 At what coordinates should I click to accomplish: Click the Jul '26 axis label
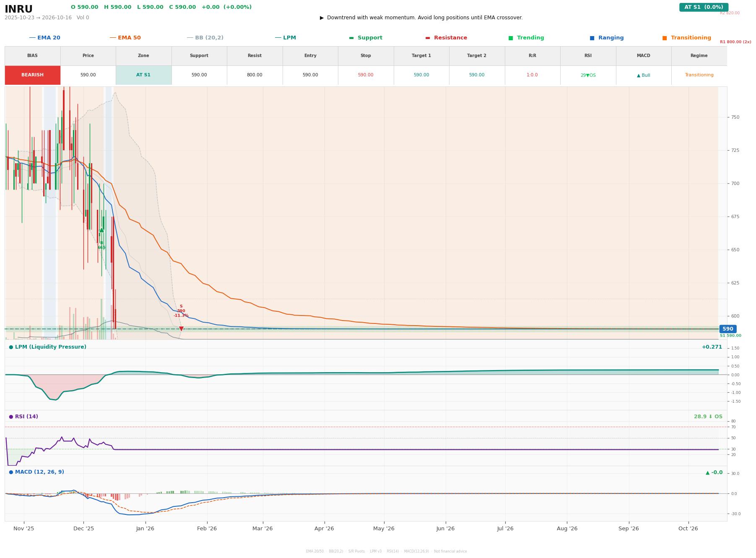(x=505, y=529)
